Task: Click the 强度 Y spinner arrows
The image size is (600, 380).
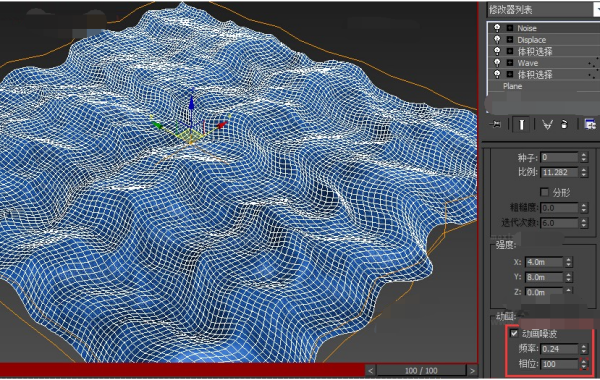Action: (x=569, y=277)
